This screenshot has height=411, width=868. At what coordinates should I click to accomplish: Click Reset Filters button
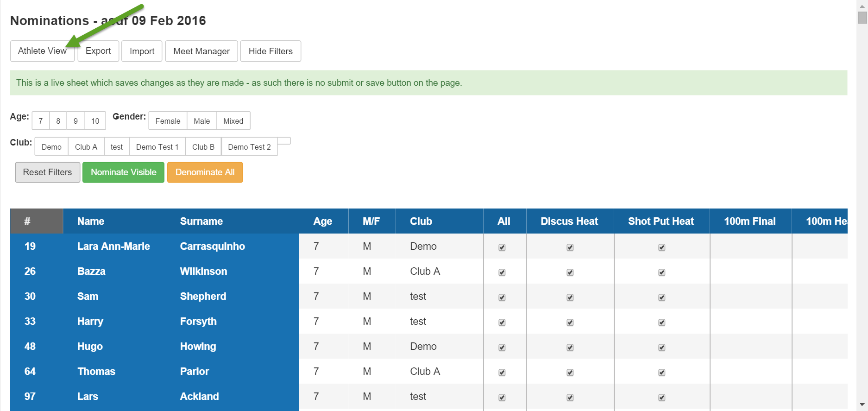(48, 172)
